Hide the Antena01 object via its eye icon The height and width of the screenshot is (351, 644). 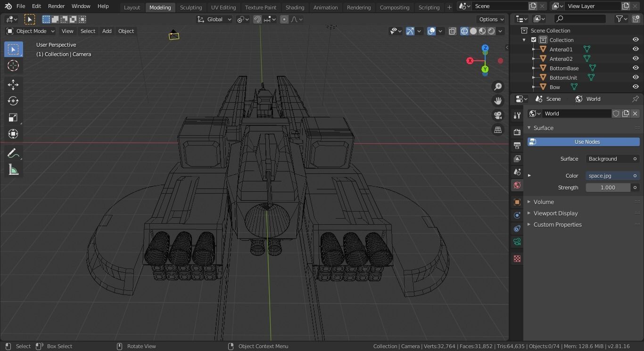point(636,49)
